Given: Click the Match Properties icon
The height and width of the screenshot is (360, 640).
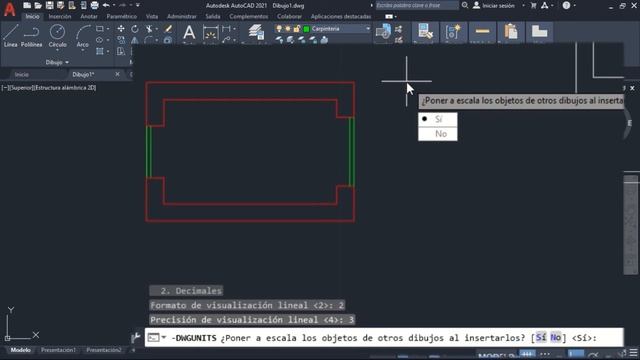Looking at the screenshot, I should 425,32.
